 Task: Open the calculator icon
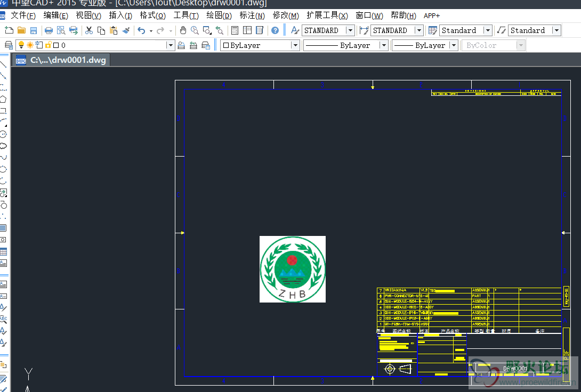[x=235, y=30]
